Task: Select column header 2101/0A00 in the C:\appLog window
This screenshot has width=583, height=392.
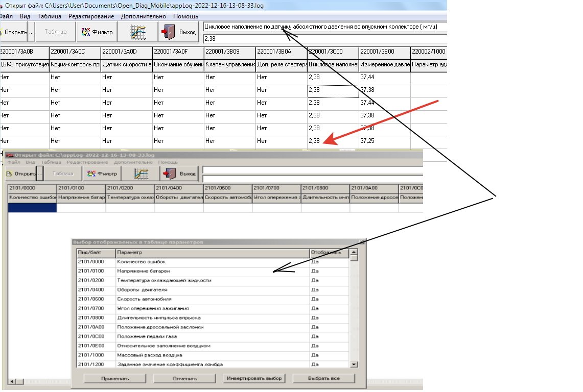Action: (x=374, y=188)
